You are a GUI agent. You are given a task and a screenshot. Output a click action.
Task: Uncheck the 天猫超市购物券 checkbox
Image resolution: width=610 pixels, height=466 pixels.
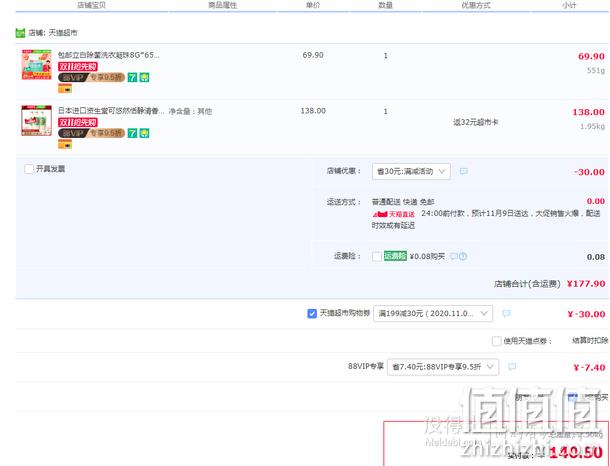coord(312,314)
